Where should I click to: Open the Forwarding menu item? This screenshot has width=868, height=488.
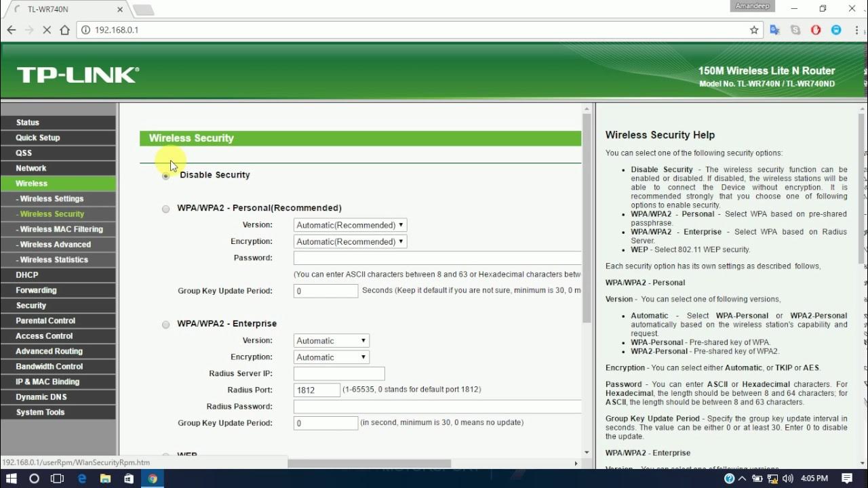[x=58, y=290]
